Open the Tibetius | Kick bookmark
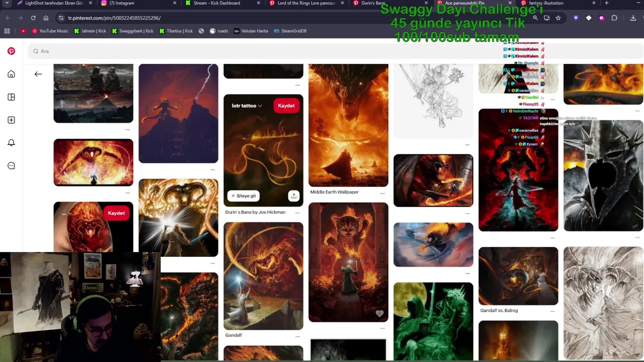 [176, 31]
